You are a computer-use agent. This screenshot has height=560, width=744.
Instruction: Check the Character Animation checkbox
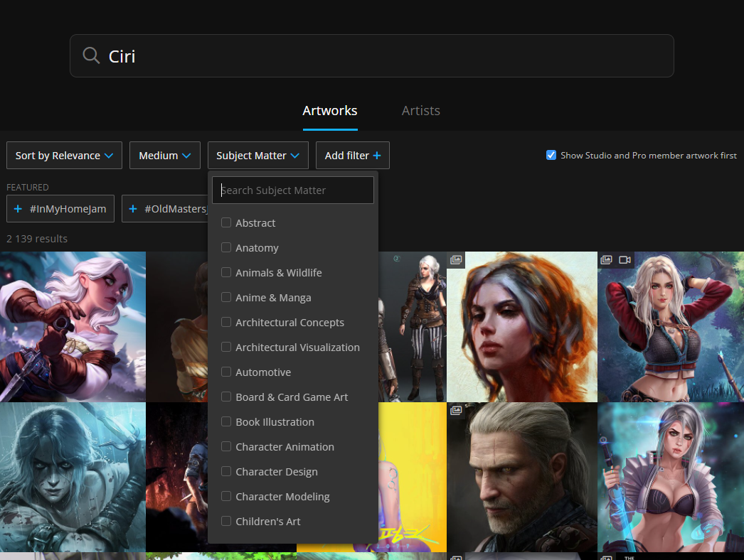coord(226,447)
